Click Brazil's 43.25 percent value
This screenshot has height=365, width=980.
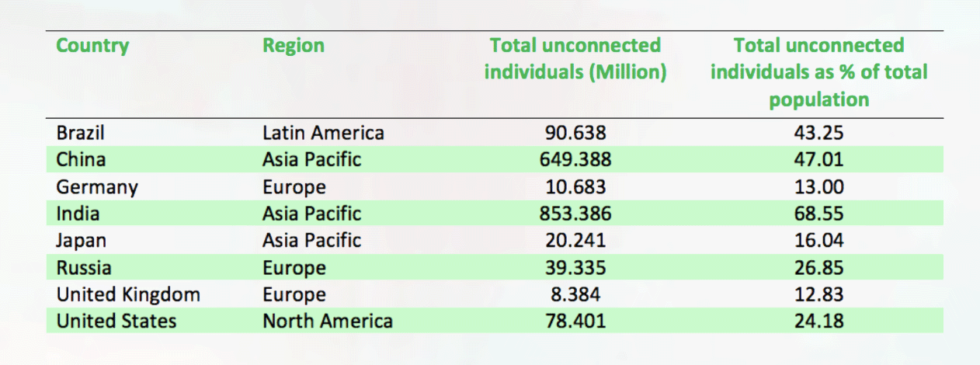[818, 133]
